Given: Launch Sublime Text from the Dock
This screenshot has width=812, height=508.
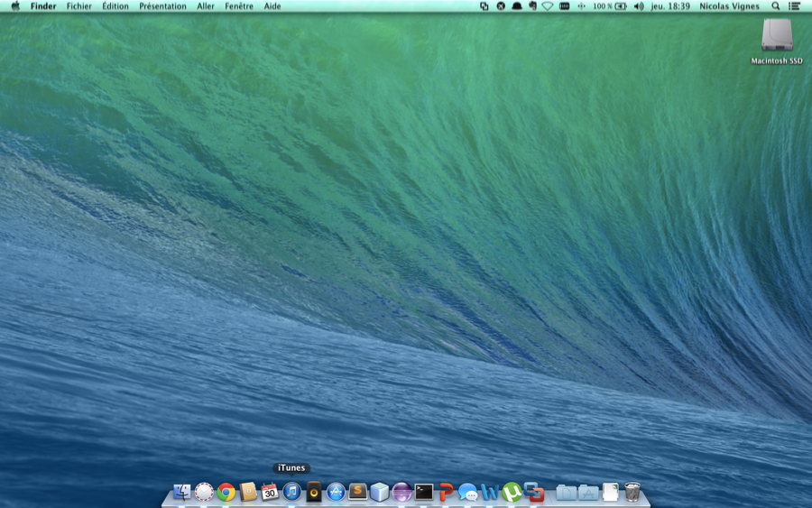Looking at the screenshot, I should tap(357, 492).
